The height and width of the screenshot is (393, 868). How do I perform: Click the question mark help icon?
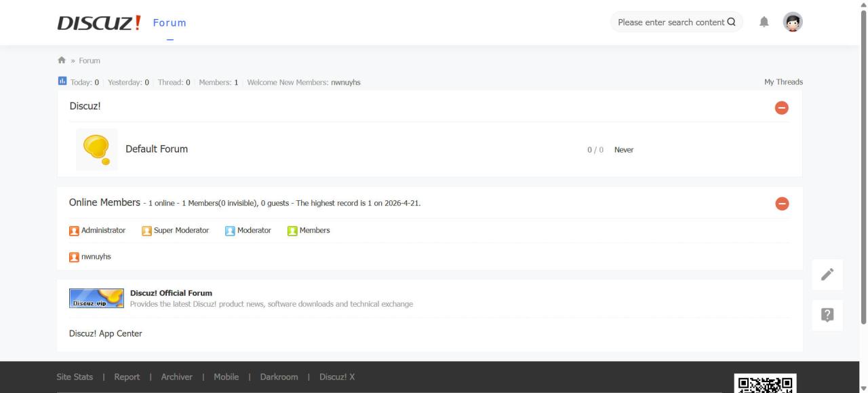coord(827,315)
